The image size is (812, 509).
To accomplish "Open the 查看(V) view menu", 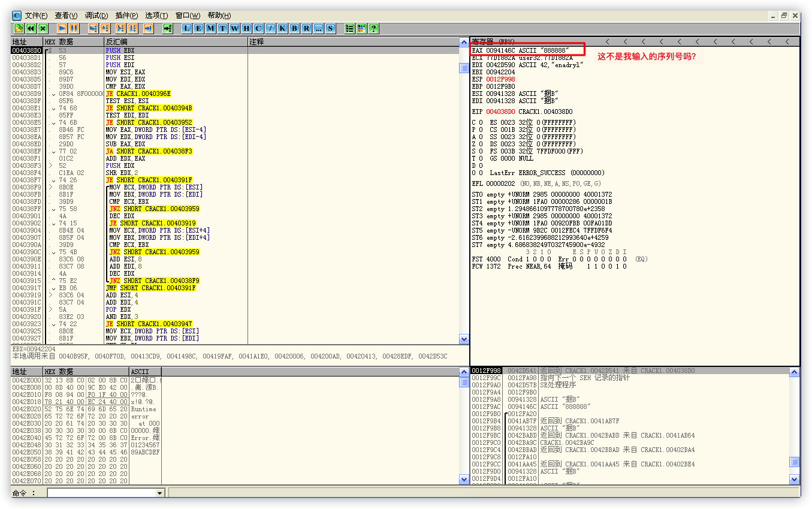I will 66,16.
